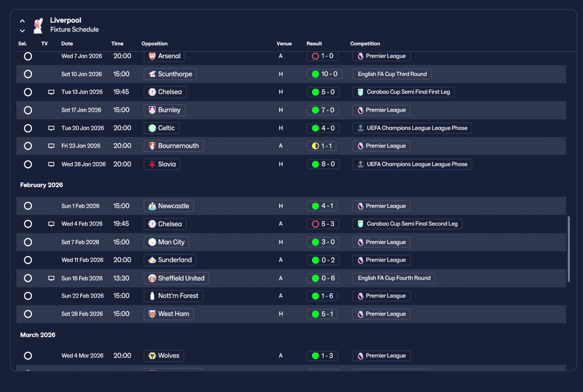The height and width of the screenshot is (392, 583).
Task: Sort by the Venue column header
Action: [284, 44]
